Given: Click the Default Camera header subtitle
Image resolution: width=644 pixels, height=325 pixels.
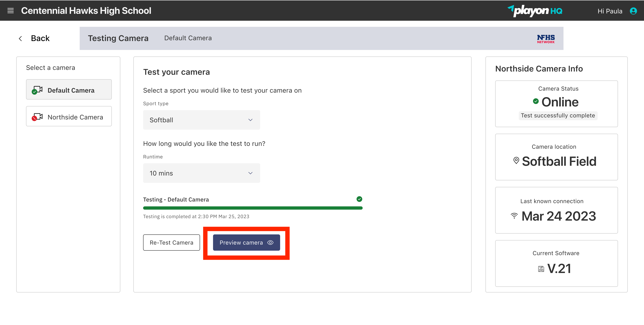Looking at the screenshot, I should [x=188, y=38].
